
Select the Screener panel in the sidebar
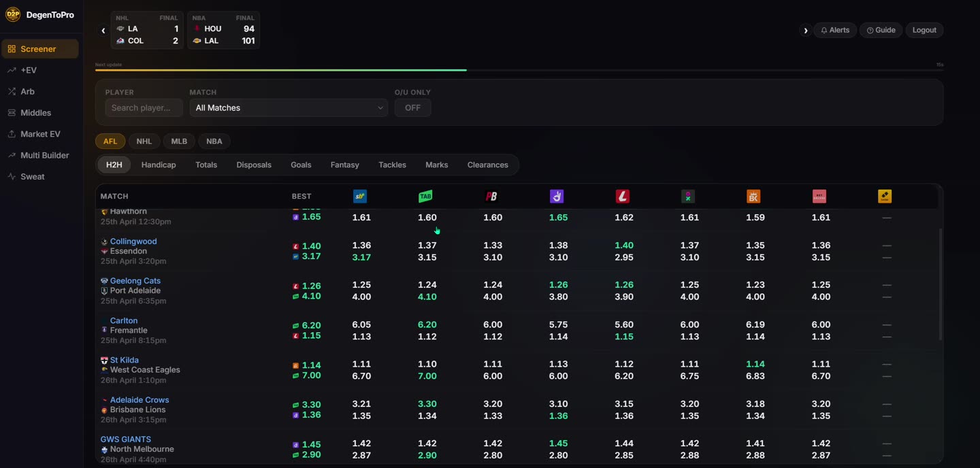point(40,48)
